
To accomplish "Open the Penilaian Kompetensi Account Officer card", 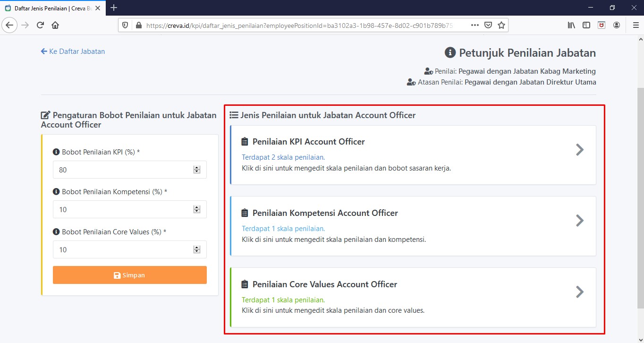I will tap(413, 226).
